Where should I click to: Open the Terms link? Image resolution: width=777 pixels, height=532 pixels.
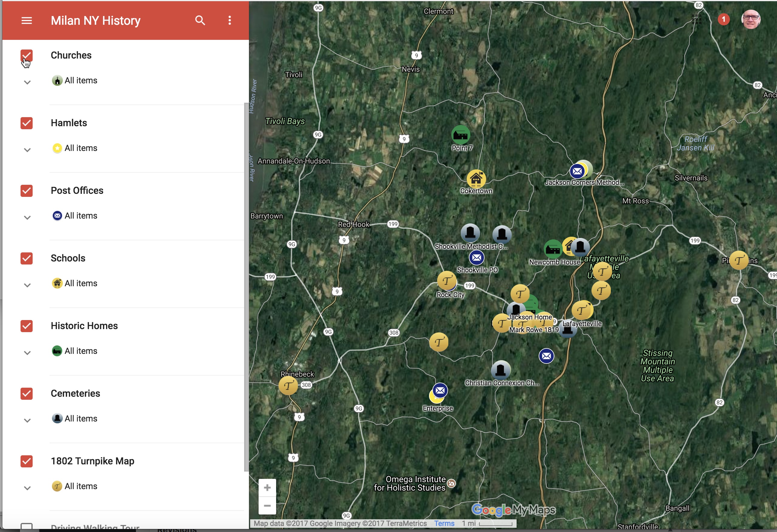pyautogui.click(x=444, y=523)
